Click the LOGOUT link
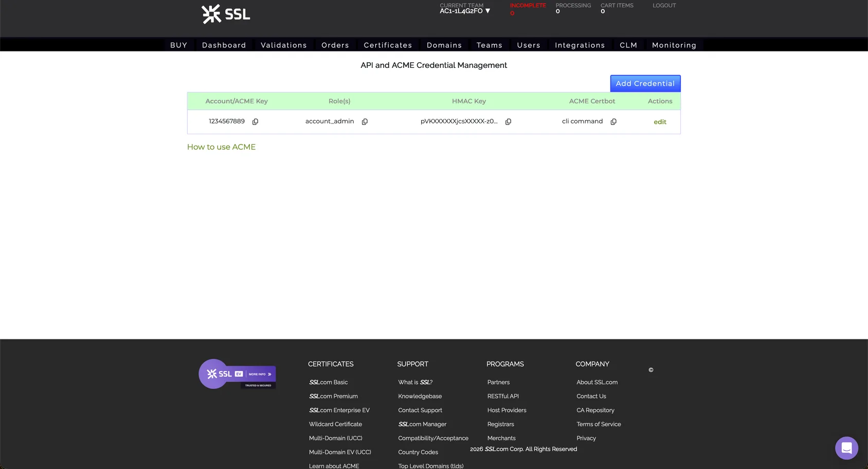Viewport: 868px width, 469px height. click(664, 6)
